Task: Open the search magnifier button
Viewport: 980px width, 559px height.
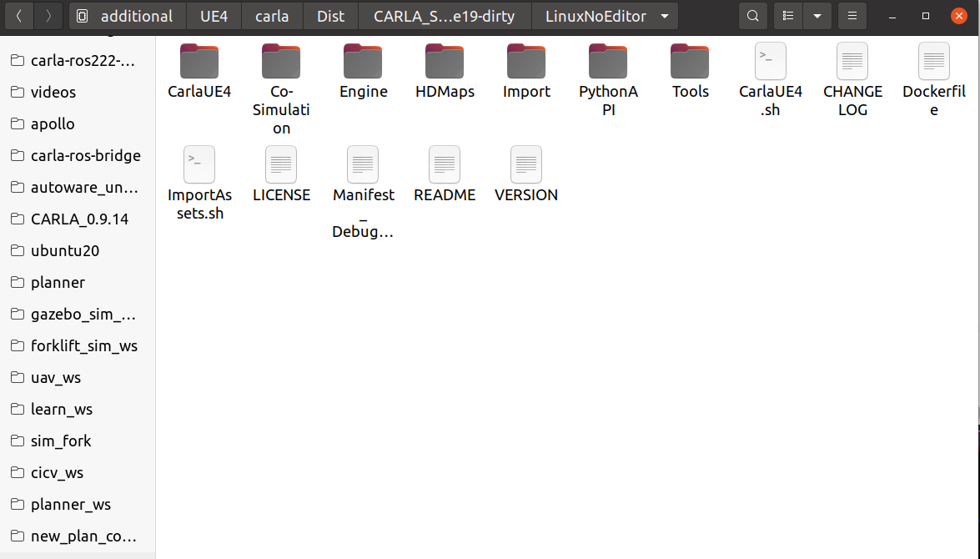Action: pyautogui.click(x=753, y=16)
